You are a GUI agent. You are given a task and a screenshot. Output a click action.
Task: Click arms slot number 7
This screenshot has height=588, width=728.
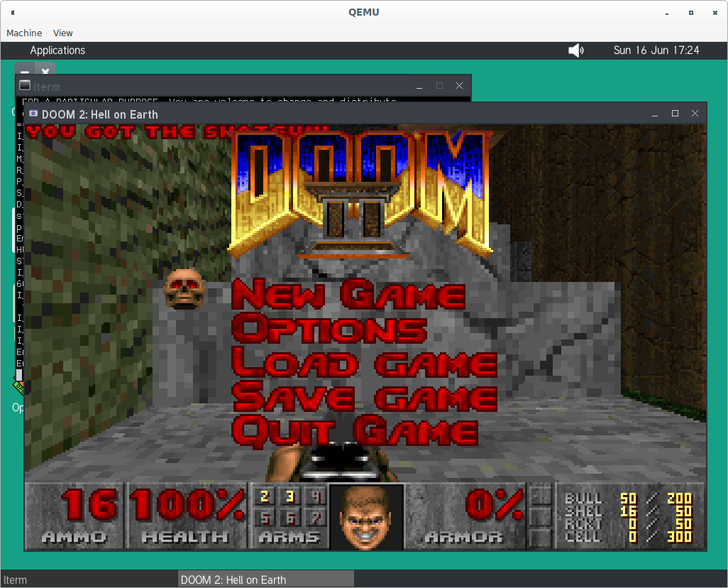tap(316, 518)
